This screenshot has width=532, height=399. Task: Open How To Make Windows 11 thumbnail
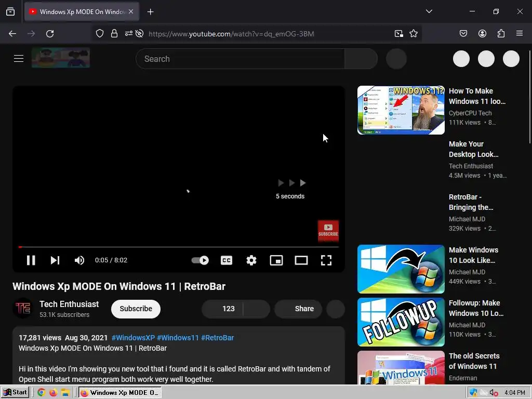point(401,110)
